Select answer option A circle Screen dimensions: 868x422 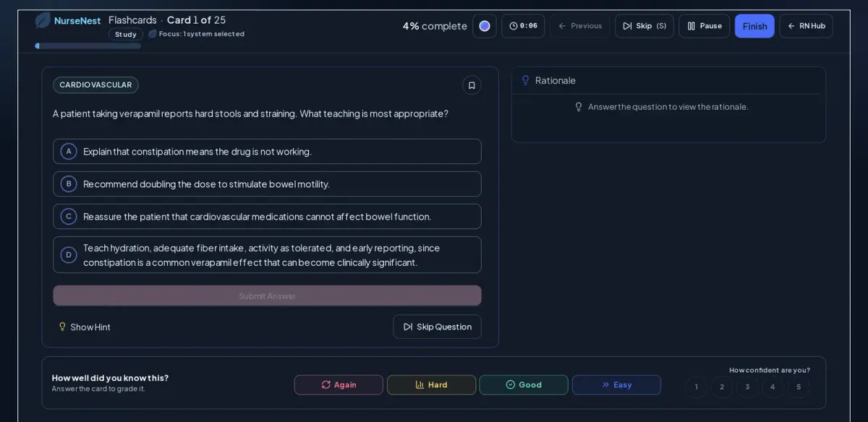tap(69, 152)
